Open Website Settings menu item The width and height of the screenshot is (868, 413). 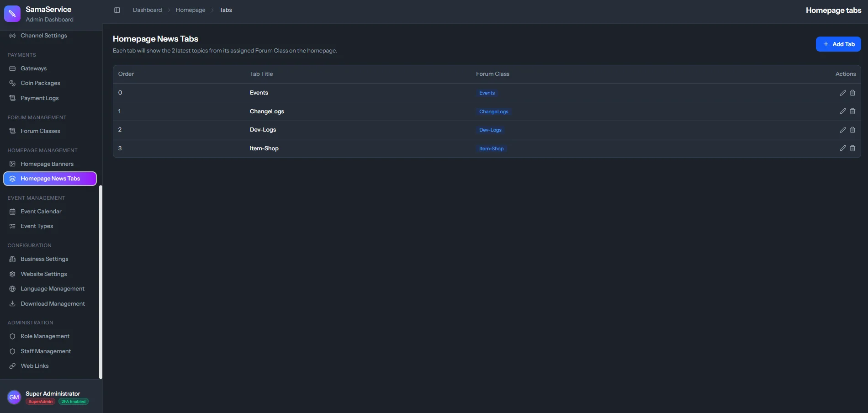[x=50, y=274]
